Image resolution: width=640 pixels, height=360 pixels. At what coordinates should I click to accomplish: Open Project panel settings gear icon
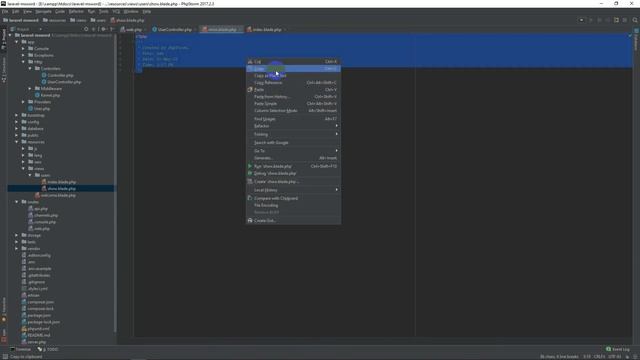tap(103, 29)
